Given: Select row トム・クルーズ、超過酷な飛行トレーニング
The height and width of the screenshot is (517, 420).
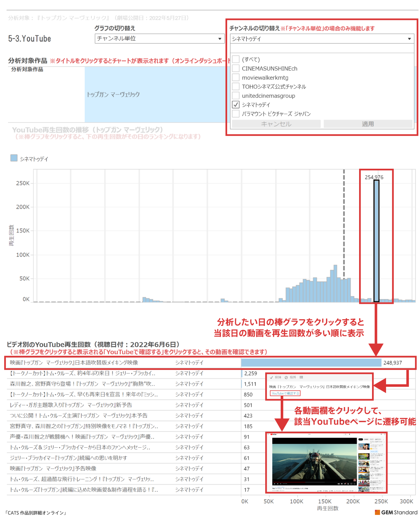Looking at the screenshot, I should [210, 479].
